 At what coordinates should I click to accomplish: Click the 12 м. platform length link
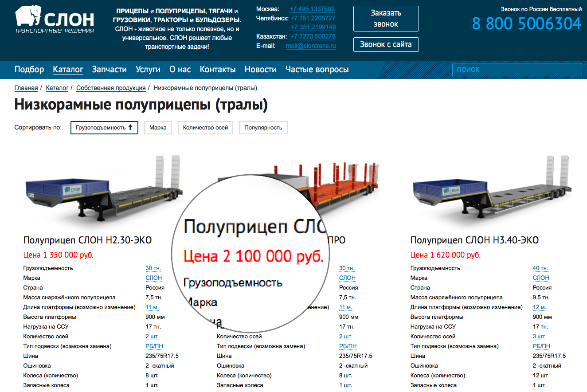pos(540,307)
